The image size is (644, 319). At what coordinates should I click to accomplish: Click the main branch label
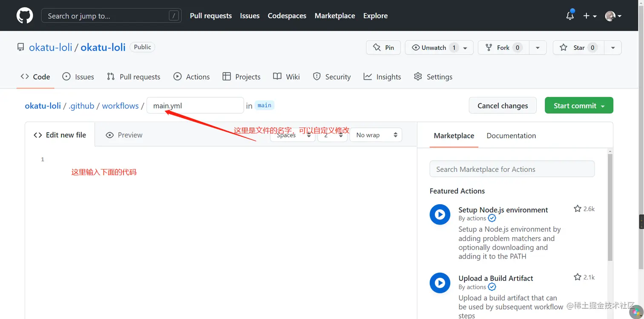264,105
